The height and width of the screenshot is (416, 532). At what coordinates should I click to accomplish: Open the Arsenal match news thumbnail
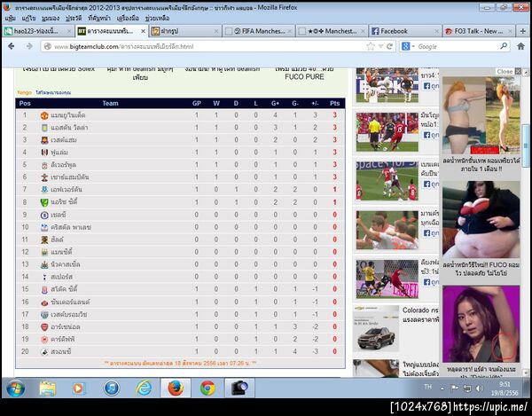[387, 181]
